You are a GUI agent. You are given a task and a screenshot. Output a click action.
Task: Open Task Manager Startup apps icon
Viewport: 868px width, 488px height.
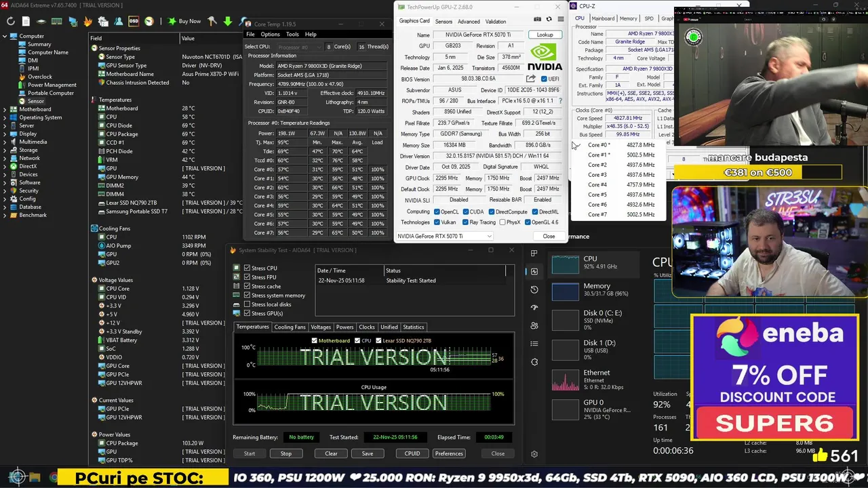click(x=534, y=308)
